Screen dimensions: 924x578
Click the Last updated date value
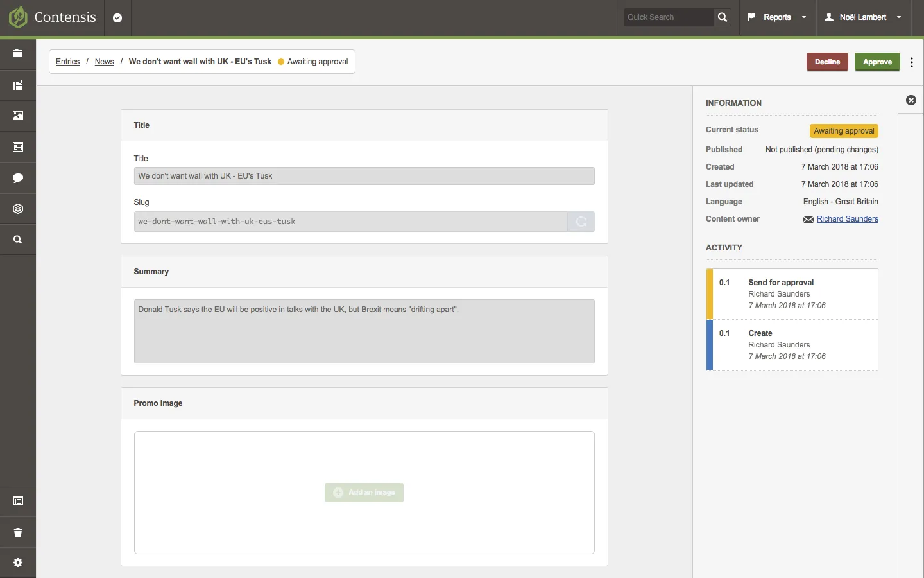pyautogui.click(x=839, y=184)
